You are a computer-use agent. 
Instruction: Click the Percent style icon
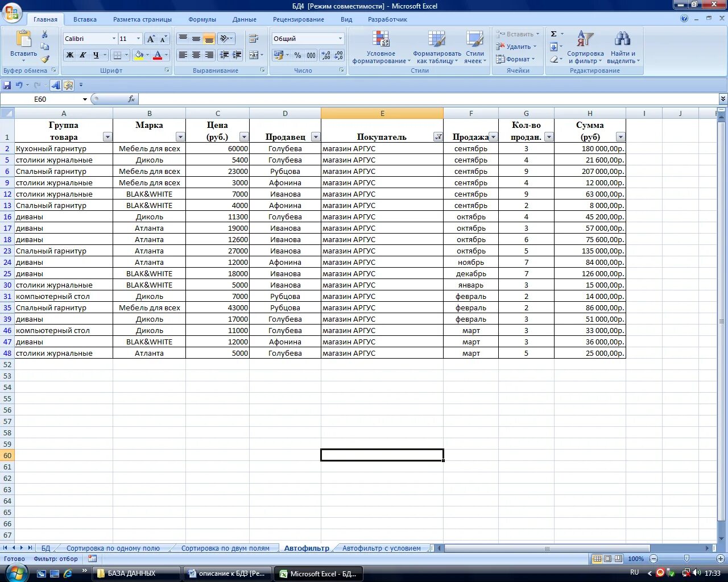pyautogui.click(x=297, y=55)
